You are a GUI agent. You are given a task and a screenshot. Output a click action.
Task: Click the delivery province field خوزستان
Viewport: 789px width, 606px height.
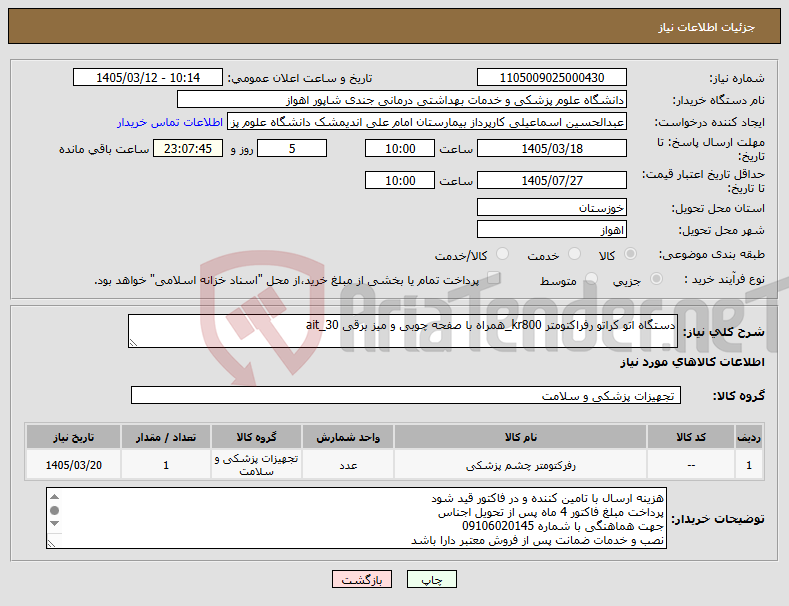pyautogui.click(x=551, y=207)
